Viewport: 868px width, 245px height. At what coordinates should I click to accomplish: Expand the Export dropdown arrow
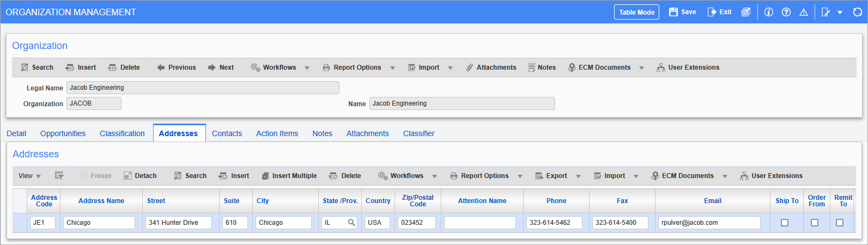(578, 176)
